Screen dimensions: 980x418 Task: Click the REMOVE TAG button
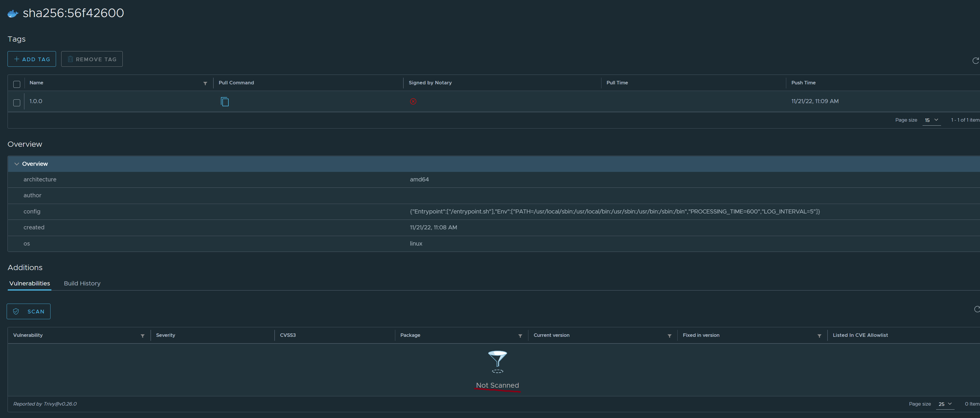[92, 59]
